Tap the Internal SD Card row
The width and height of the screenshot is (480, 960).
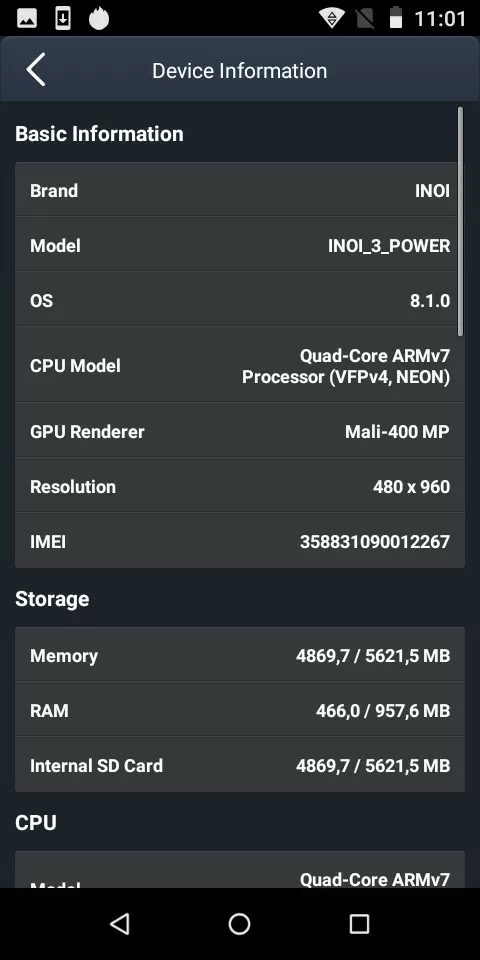coord(240,765)
